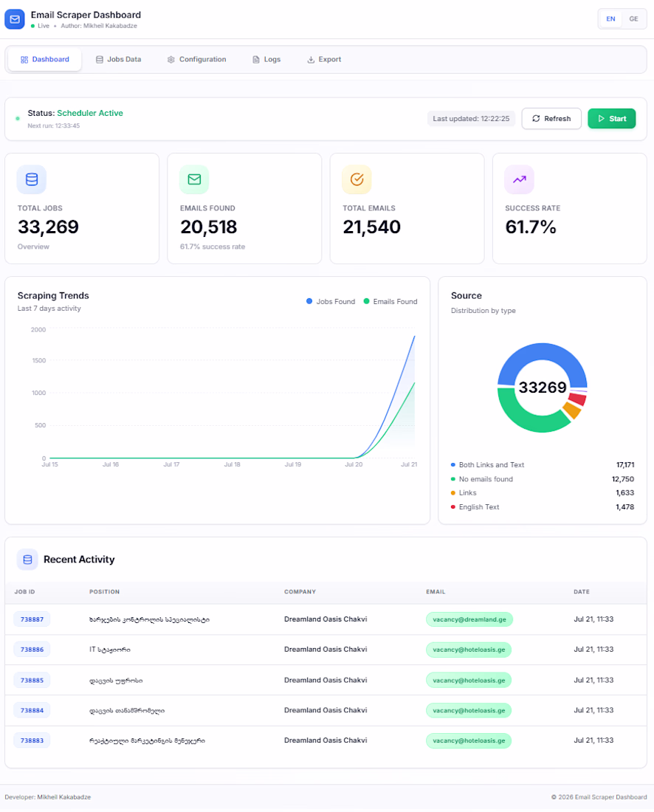The width and height of the screenshot is (654, 812).
Task: Start the scraper with green Start button
Action: [x=611, y=119]
